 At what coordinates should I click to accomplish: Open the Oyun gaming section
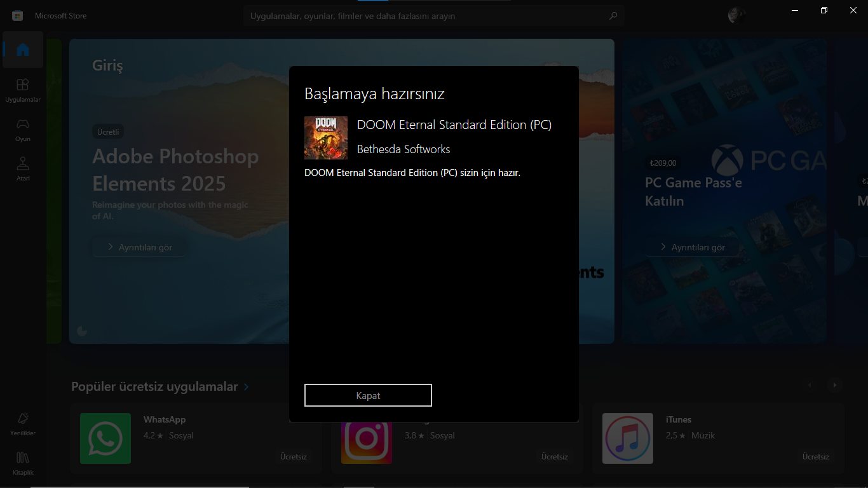[23, 129]
